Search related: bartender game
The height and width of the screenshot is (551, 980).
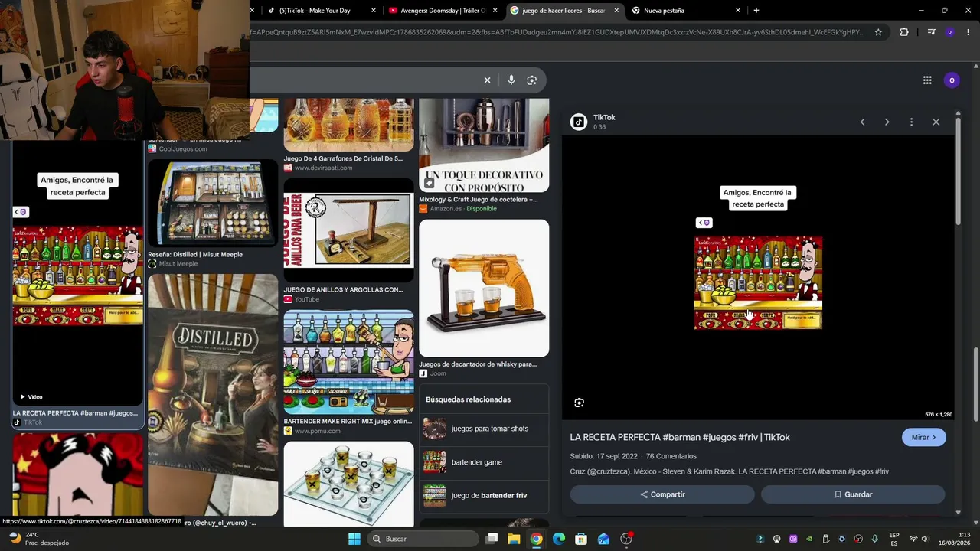[x=484, y=462]
